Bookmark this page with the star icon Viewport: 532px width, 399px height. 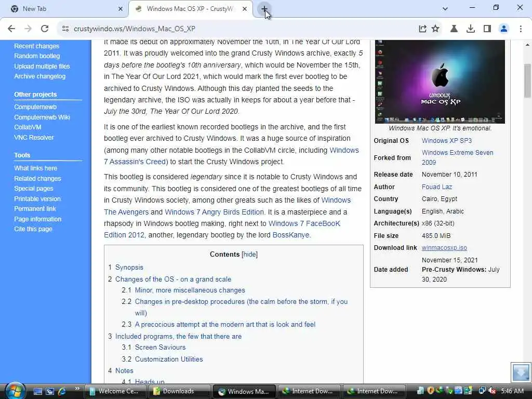click(x=436, y=29)
